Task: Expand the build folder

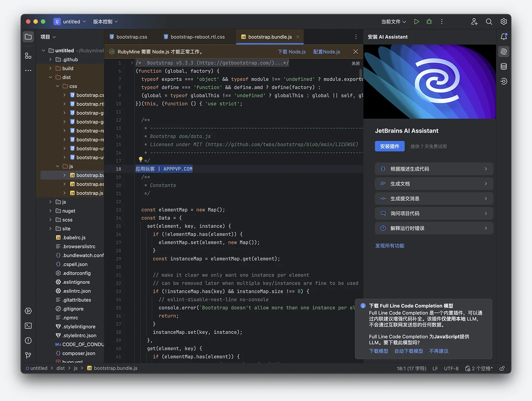Action: pyautogui.click(x=50, y=68)
